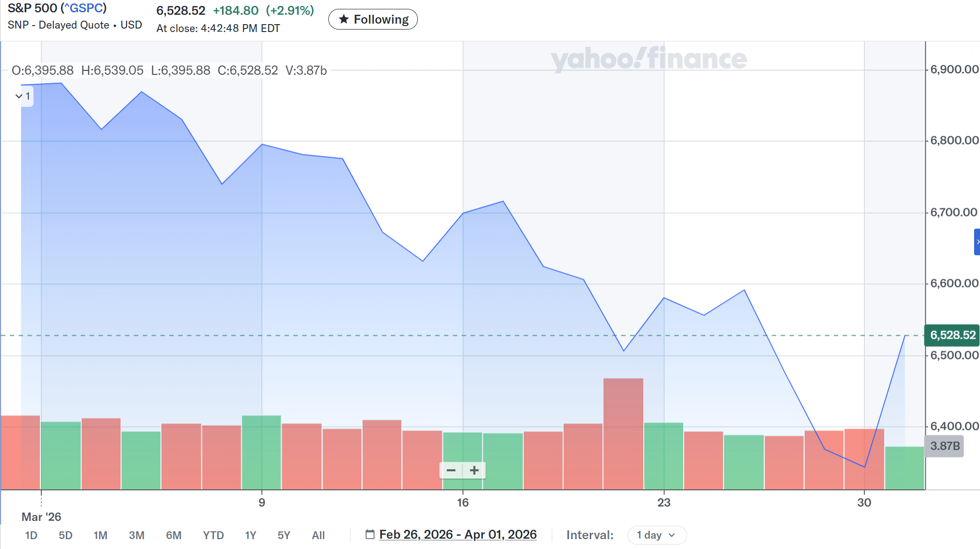980x549 pixels.
Task: Click the zoom out minus icon
Action: 451,471
